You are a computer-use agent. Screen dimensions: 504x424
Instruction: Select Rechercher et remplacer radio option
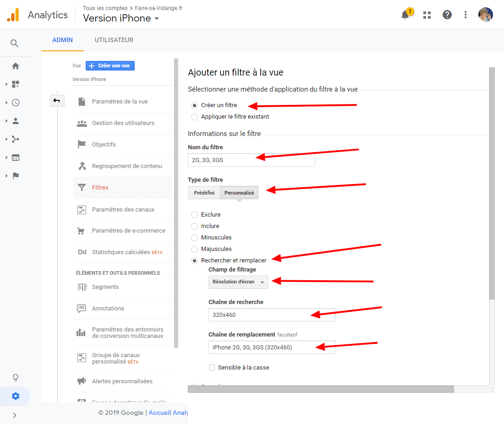click(194, 261)
